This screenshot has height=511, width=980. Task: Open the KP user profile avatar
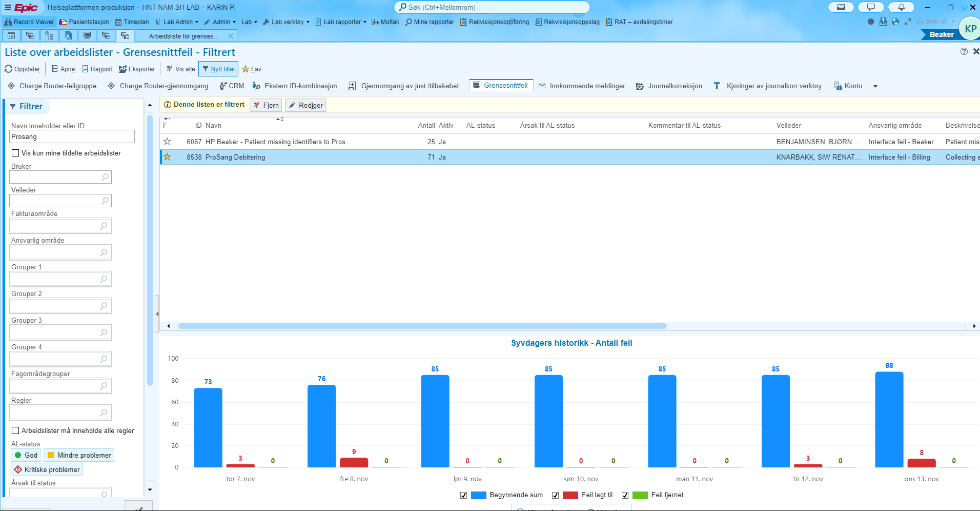[970, 29]
